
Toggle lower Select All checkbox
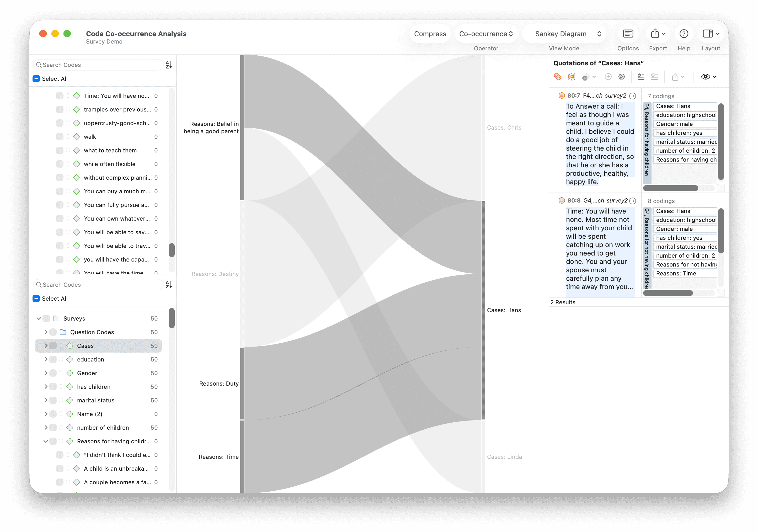coord(36,299)
